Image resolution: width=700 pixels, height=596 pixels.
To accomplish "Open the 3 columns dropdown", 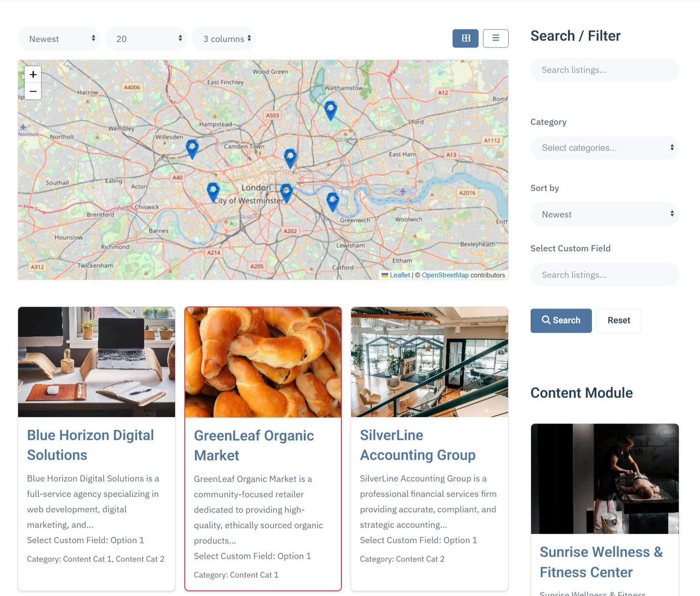I will point(224,39).
